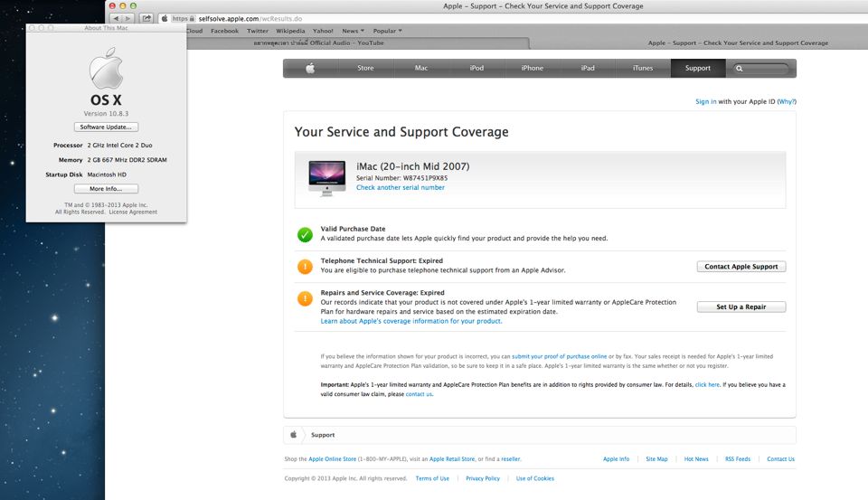The width and height of the screenshot is (868, 500).
Task: Click the Set Up a Repair button
Action: (741, 307)
